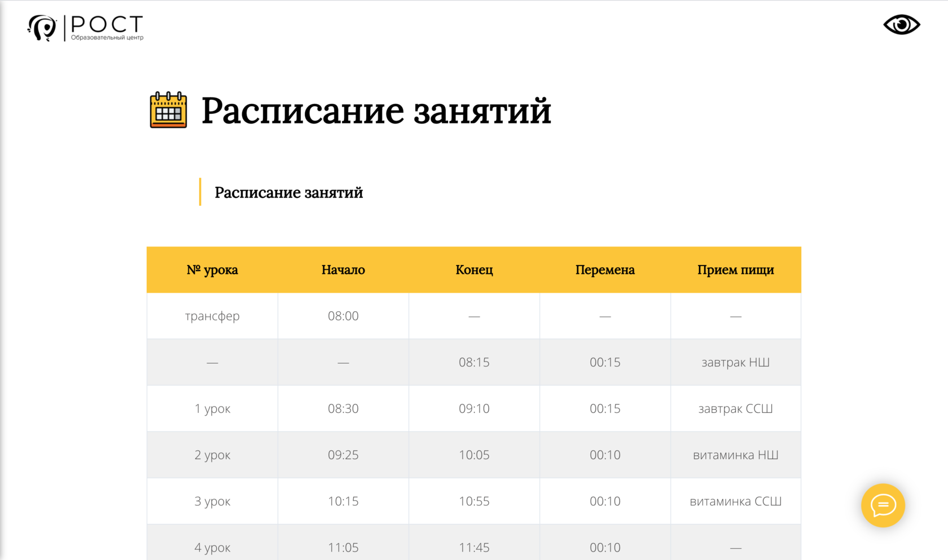Select break '00:15' in the 1 урок row
The width and height of the screenshot is (948, 560).
point(605,408)
